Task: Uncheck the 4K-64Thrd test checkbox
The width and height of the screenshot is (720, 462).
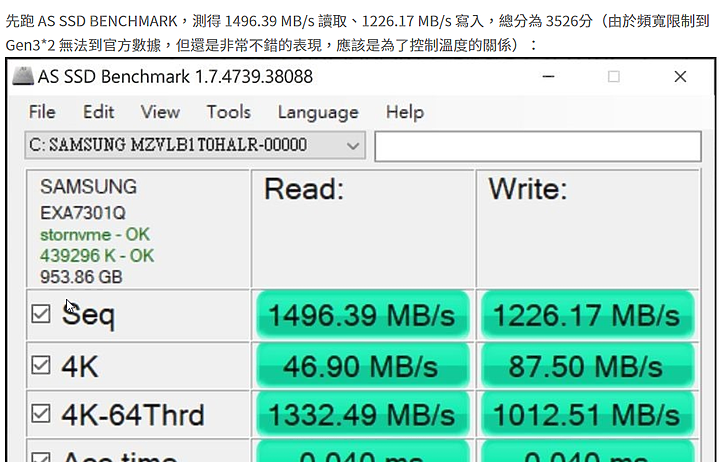Action: 41,413
